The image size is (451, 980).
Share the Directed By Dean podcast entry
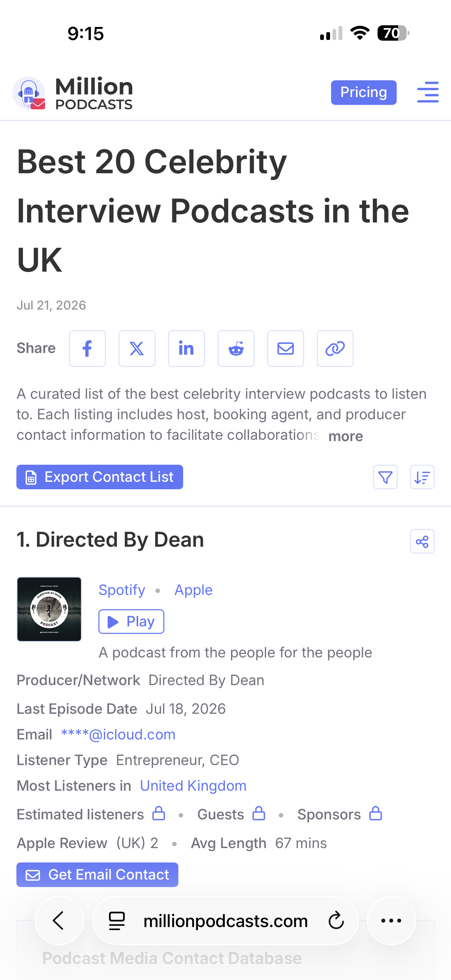(x=422, y=541)
